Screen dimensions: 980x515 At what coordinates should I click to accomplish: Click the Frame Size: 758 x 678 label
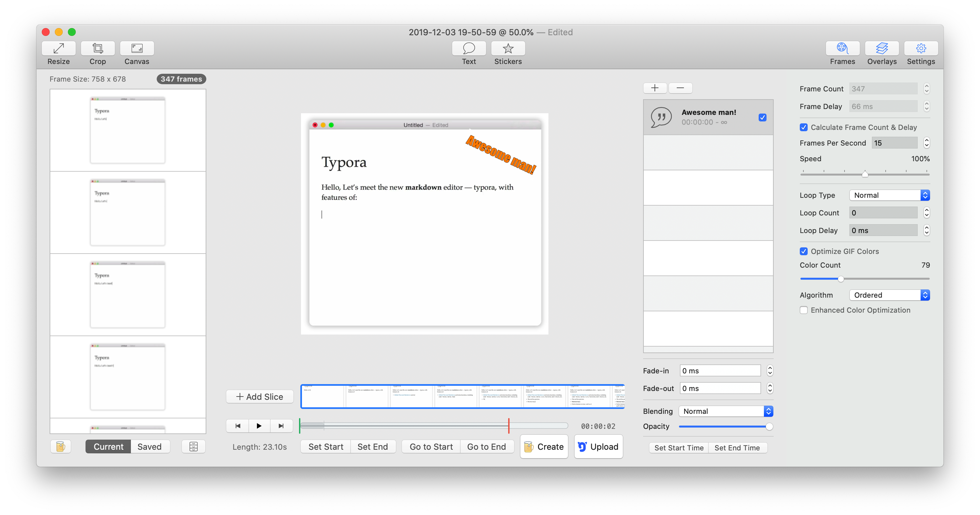coord(87,79)
